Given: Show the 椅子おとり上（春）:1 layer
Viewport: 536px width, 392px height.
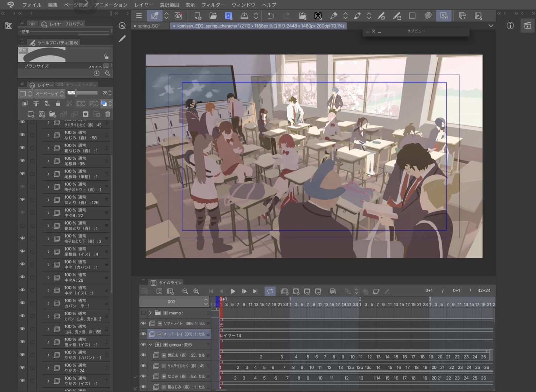Looking at the screenshot, I should click(23, 187).
